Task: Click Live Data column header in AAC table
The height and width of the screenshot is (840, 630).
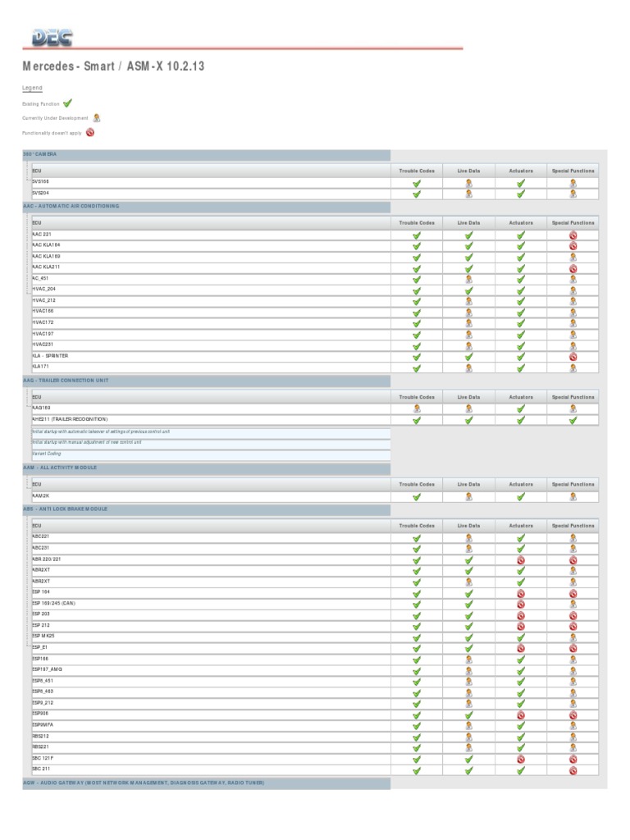Action: tap(468, 223)
